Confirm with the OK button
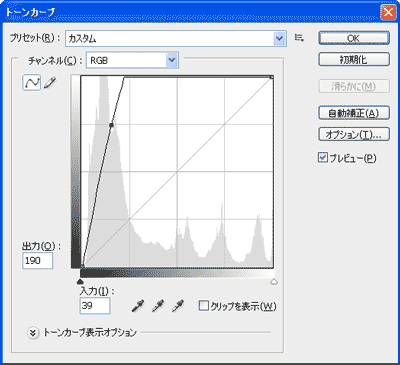 354,38
